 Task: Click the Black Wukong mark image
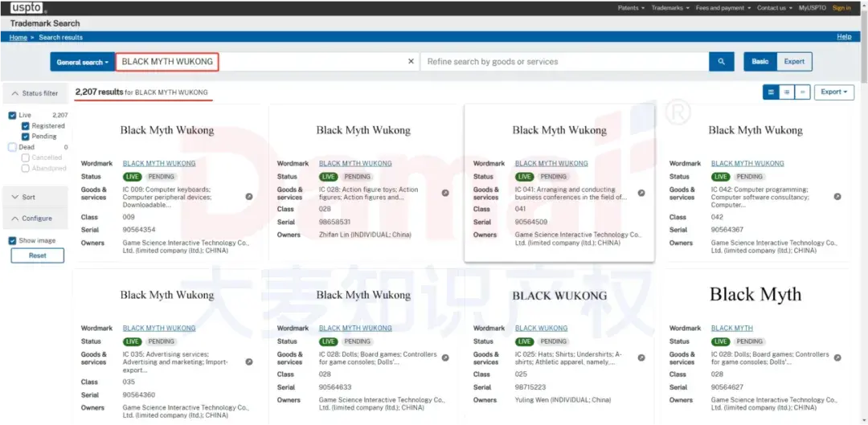point(559,296)
